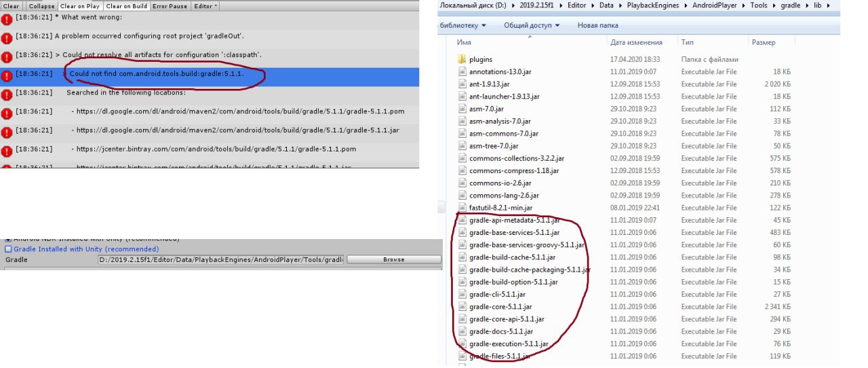Expand arrow after 'Tools' breadcrumb segment
The image size is (868, 368).
click(x=774, y=5)
